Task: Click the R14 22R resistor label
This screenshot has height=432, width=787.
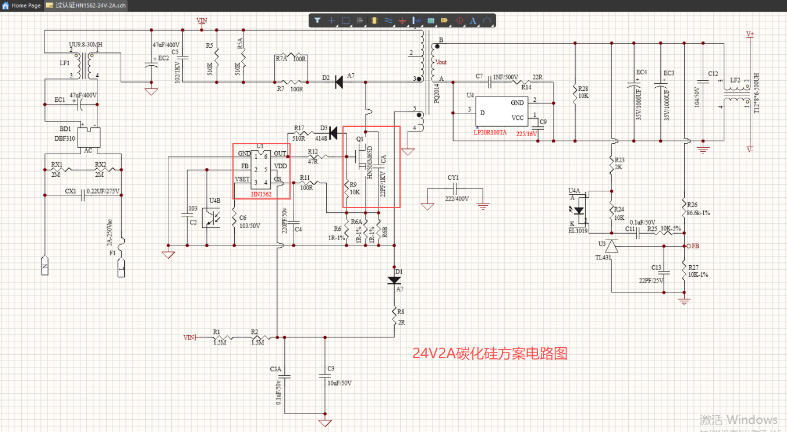Action: click(531, 82)
